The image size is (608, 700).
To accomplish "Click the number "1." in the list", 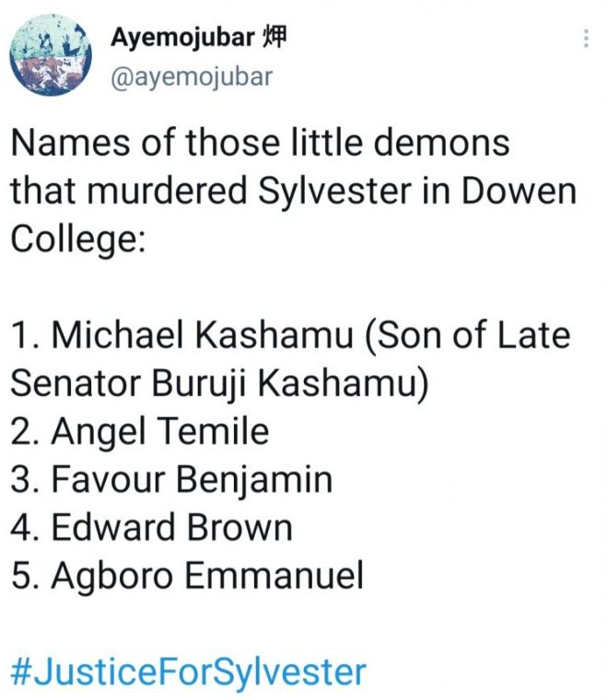I will pyautogui.click(x=25, y=335).
